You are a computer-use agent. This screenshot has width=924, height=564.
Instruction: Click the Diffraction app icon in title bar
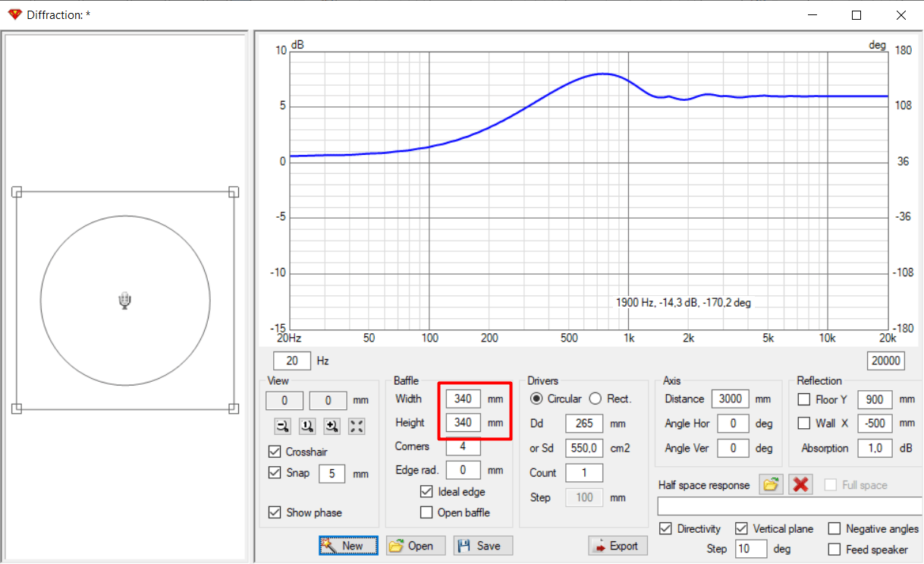tap(14, 14)
